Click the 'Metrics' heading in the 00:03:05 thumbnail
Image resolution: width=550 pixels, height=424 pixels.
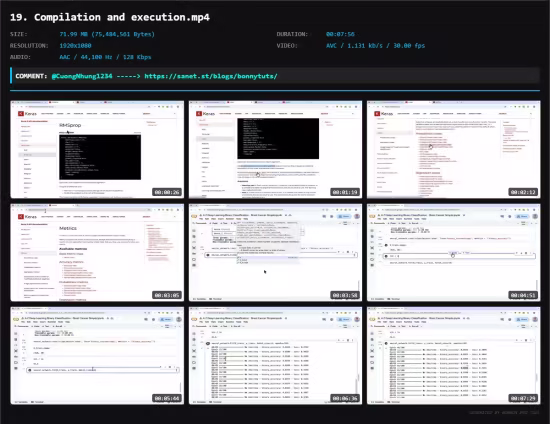[x=68, y=228]
